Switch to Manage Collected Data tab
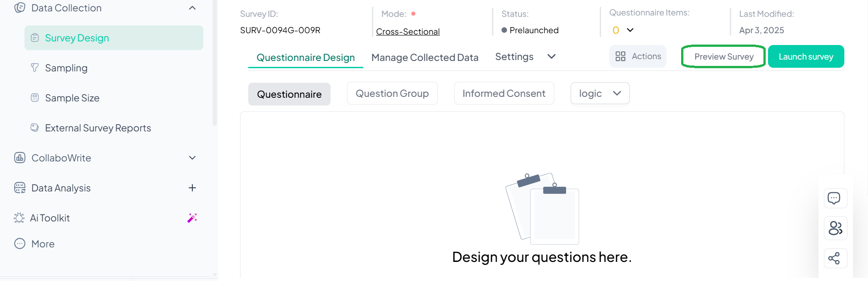Screen dimensions: 868x281 [425, 57]
